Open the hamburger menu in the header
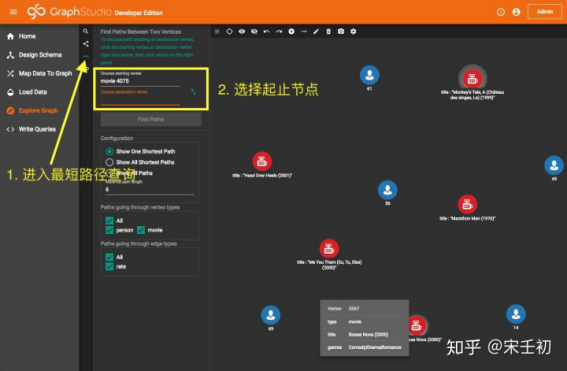The height and width of the screenshot is (371, 567). [14, 12]
